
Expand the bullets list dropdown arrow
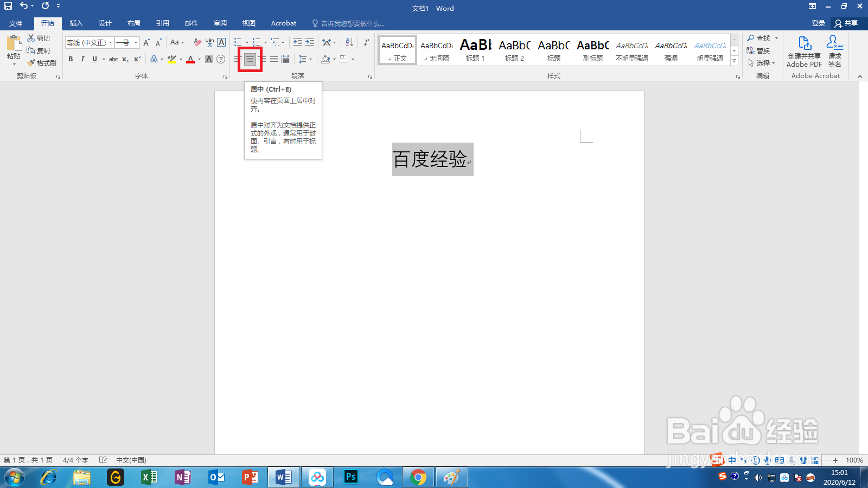(247, 42)
